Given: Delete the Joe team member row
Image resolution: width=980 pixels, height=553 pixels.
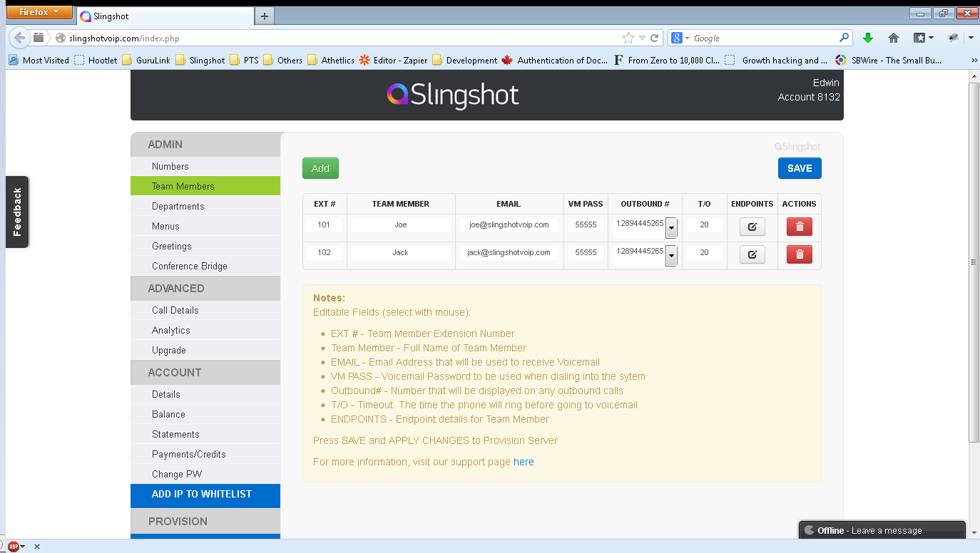Looking at the screenshot, I should click(x=799, y=227).
